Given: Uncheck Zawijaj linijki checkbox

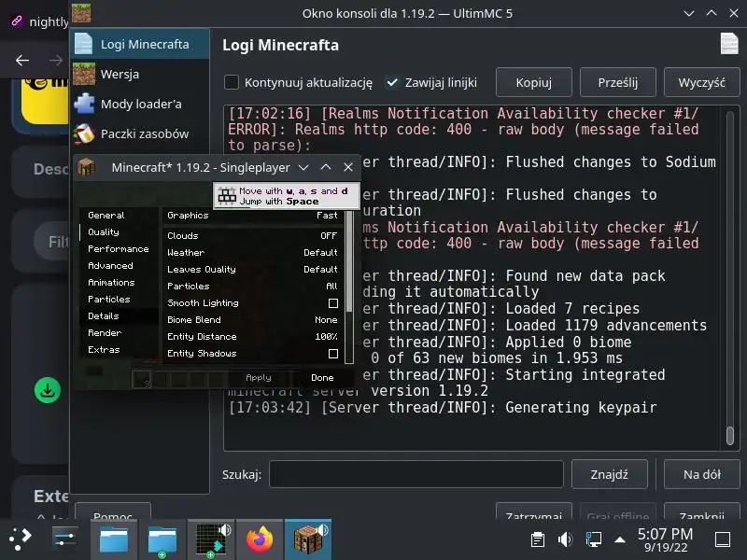Looking at the screenshot, I should coord(391,82).
